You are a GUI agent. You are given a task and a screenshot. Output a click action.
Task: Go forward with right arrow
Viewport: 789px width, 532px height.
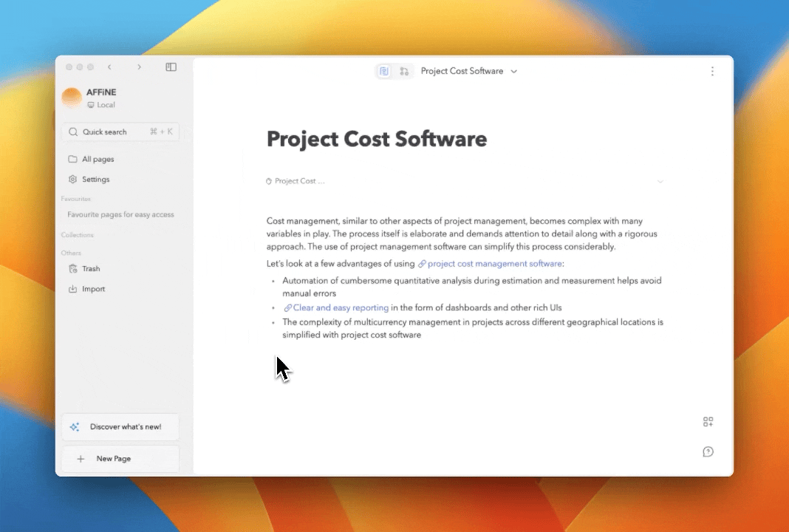(x=140, y=67)
